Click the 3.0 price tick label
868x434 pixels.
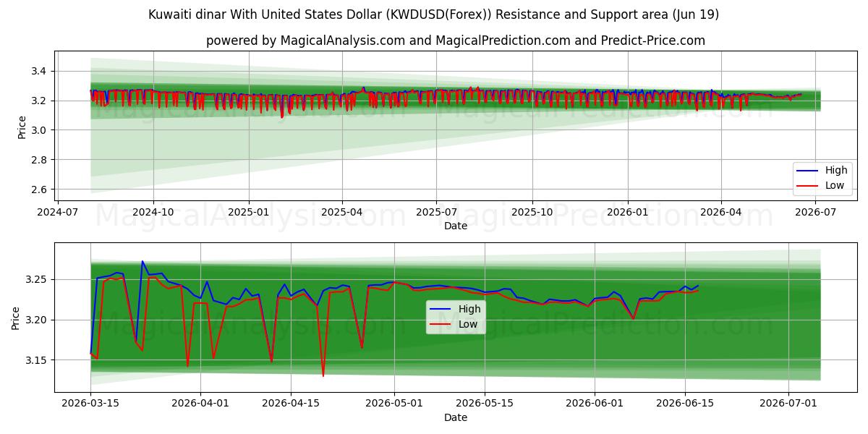[39, 130]
